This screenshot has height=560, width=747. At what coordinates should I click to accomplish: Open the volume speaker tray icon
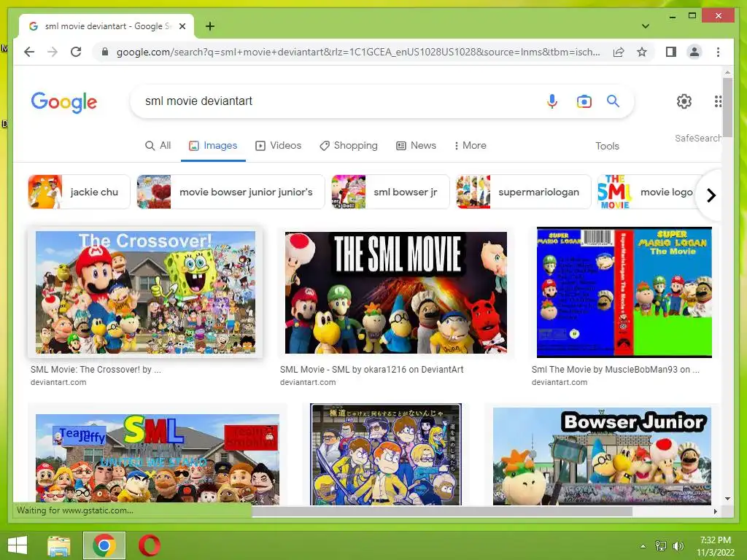678,546
